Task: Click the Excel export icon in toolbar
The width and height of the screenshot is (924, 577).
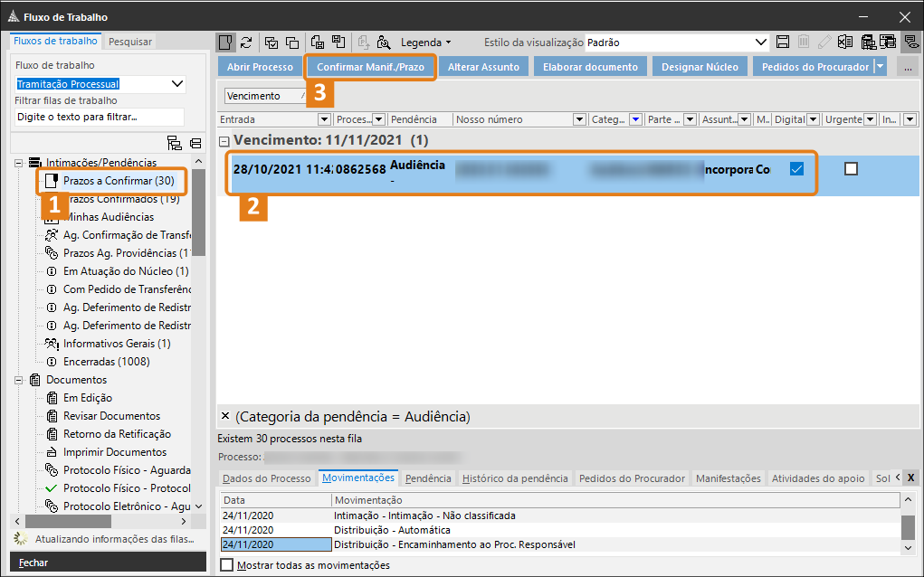Action: [x=845, y=43]
